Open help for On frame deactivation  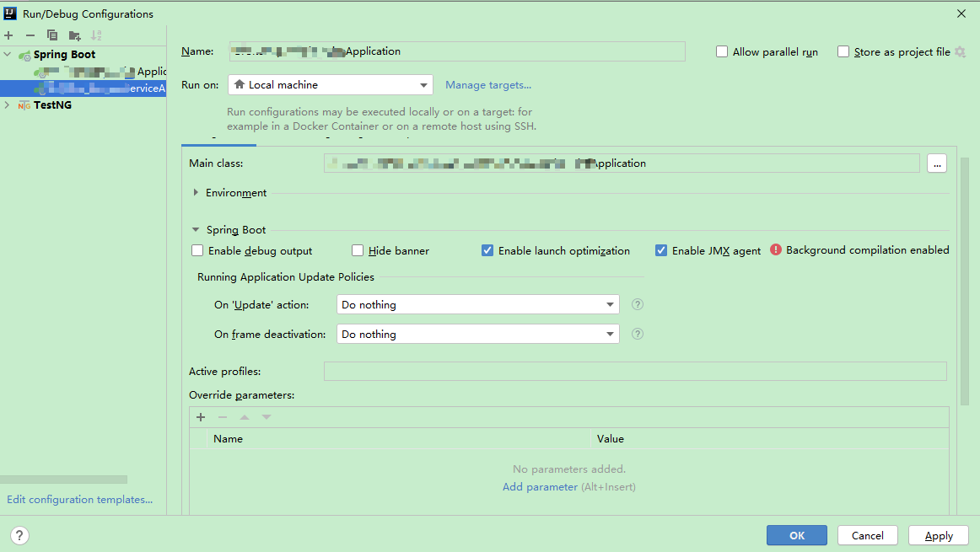[638, 334]
